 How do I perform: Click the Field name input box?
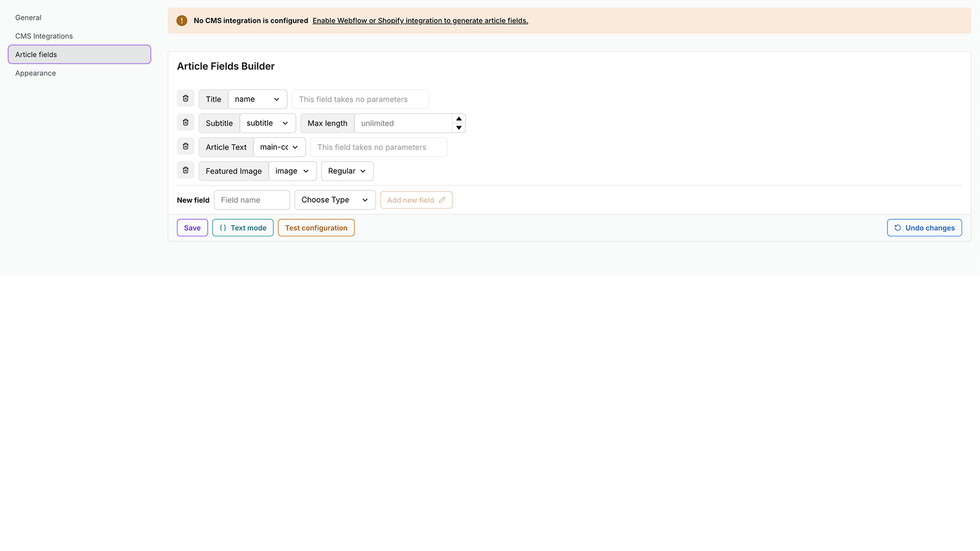pyautogui.click(x=252, y=200)
